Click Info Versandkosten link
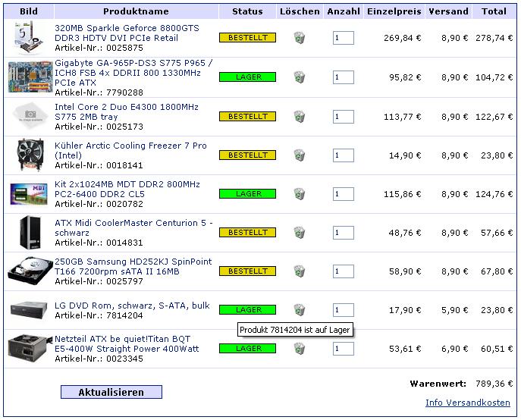The image size is (521, 420). coord(467,403)
